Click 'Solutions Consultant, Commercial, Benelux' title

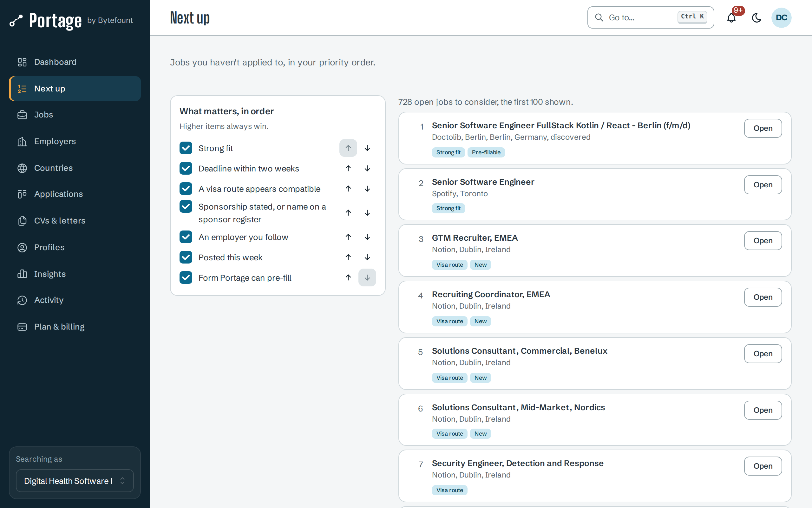tap(520, 351)
